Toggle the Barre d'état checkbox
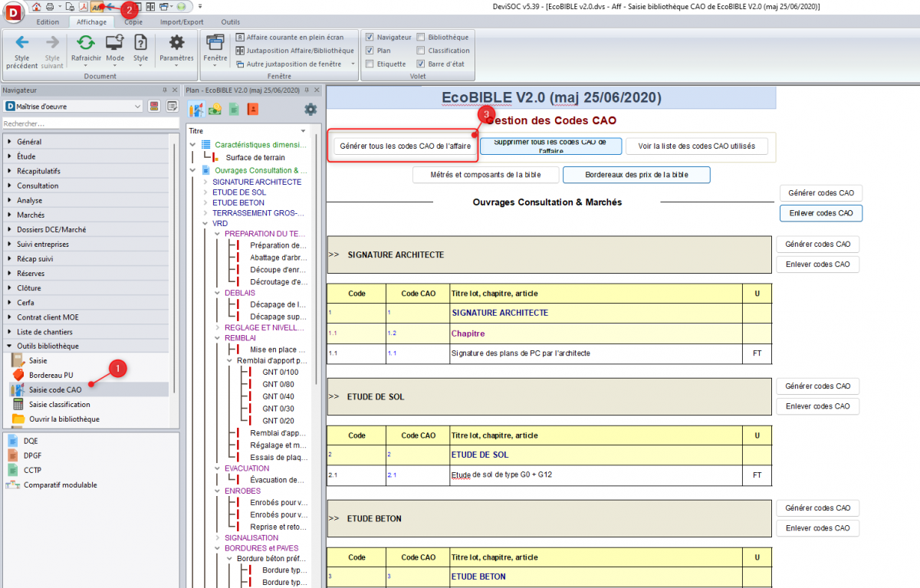This screenshot has width=920, height=588. coord(422,64)
